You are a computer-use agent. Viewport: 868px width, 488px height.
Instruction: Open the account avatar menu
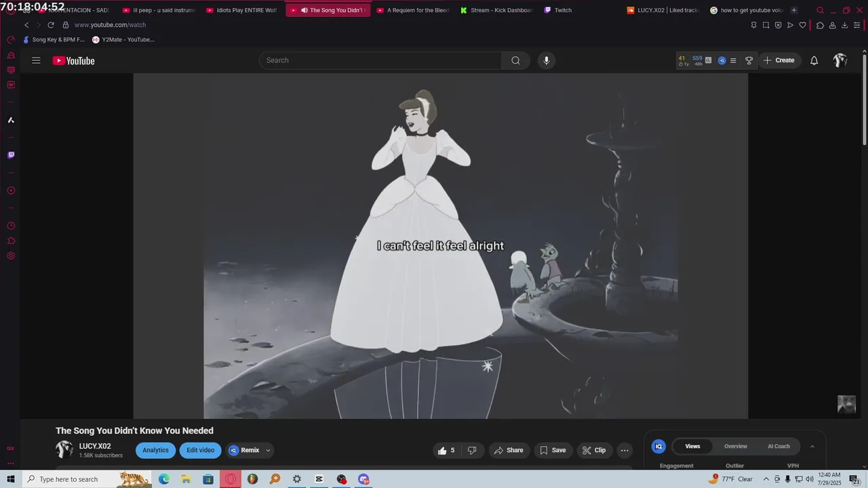pos(840,60)
